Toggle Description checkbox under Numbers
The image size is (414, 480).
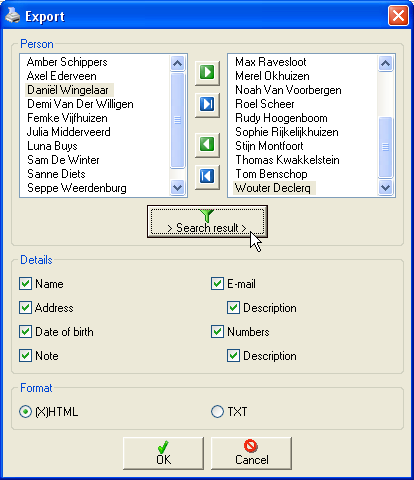pyautogui.click(x=233, y=356)
